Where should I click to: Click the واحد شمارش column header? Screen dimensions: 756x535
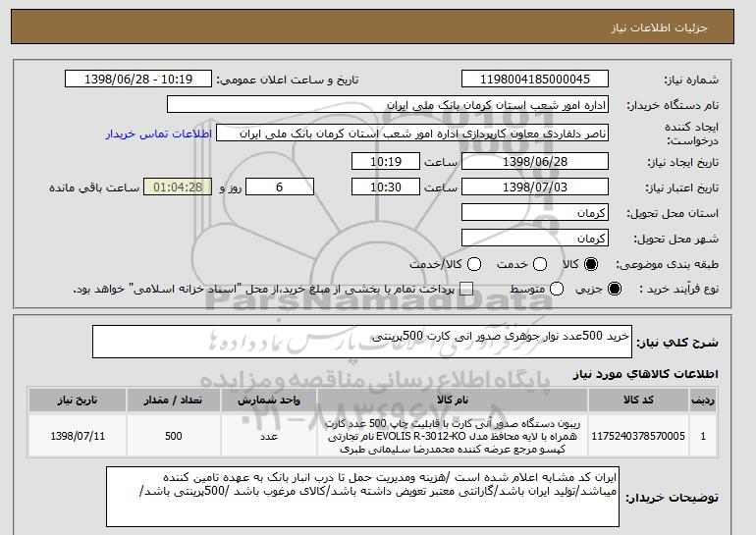click(x=269, y=401)
